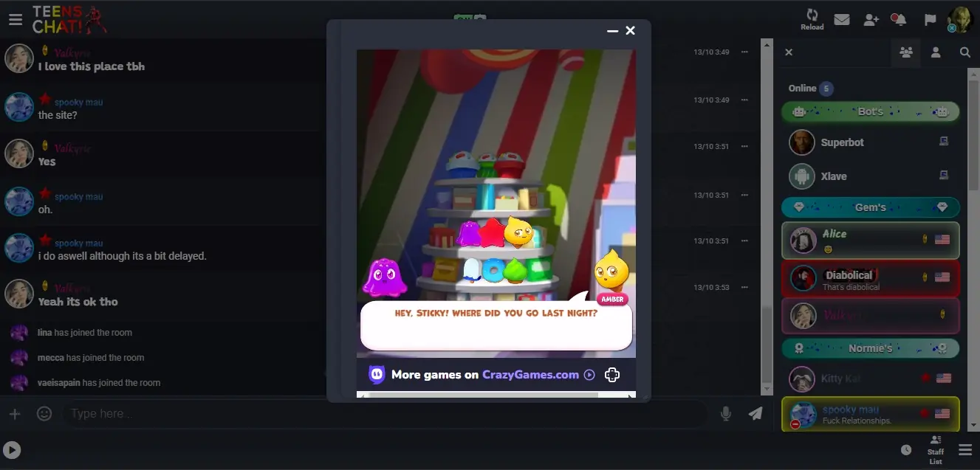
Task: Open options for 'I love this place tbh'
Action: pyautogui.click(x=744, y=52)
